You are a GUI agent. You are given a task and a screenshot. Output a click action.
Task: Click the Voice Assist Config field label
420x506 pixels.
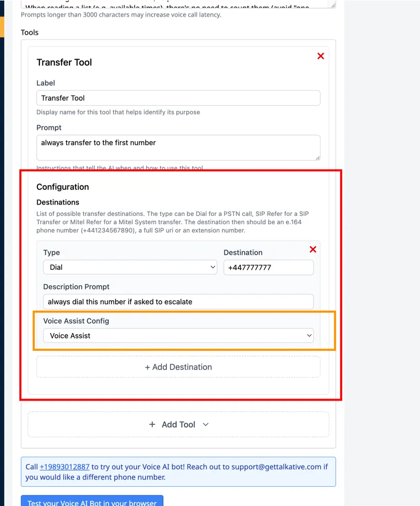(76, 321)
